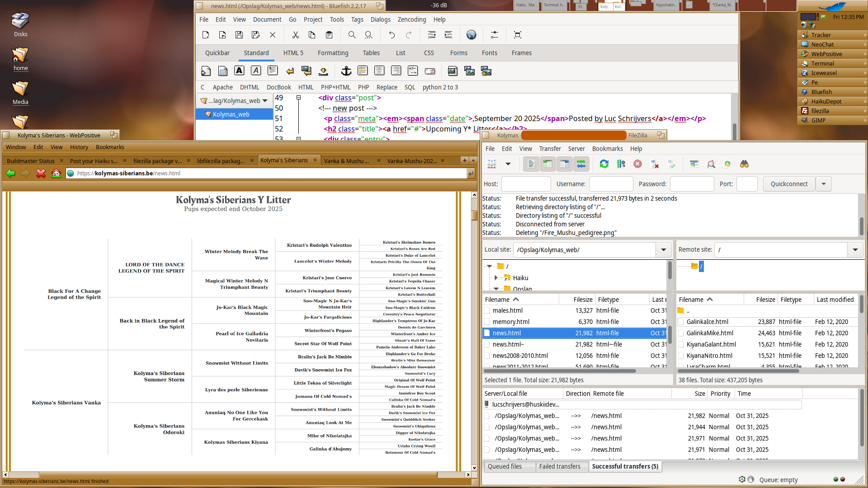Open the FileZilla binoculars file search
The width and height of the screenshot is (868, 488).
click(x=744, y=164)
